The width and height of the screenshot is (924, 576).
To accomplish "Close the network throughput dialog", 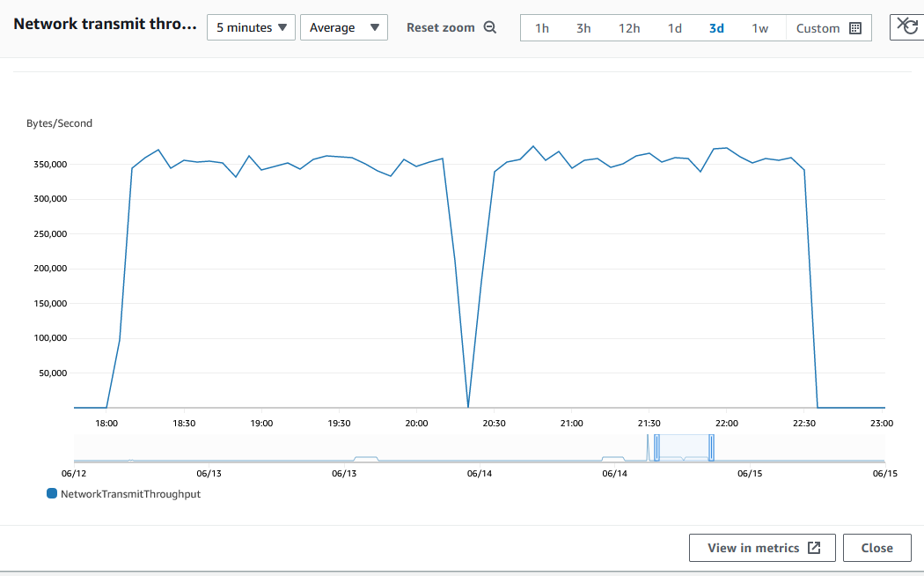I will tap(876, 548).
